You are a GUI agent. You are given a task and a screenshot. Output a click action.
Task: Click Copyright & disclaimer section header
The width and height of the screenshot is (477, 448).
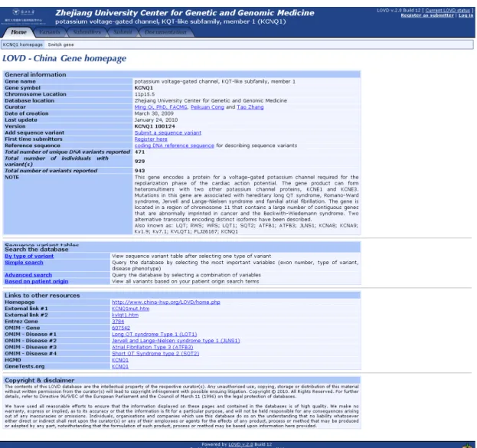(181, 380)
